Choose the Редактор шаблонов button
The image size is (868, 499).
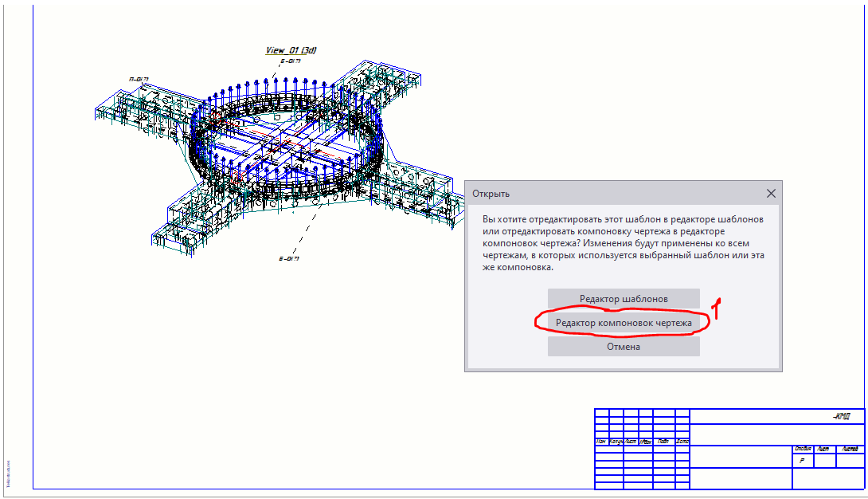click(624, 299)
